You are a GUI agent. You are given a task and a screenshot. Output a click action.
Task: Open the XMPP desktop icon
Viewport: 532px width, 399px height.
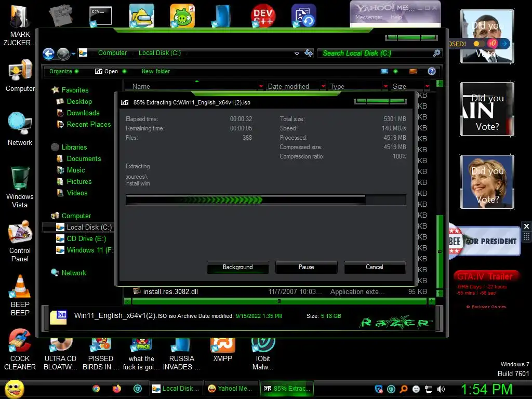pyautogui.click(x=222, y=350)
